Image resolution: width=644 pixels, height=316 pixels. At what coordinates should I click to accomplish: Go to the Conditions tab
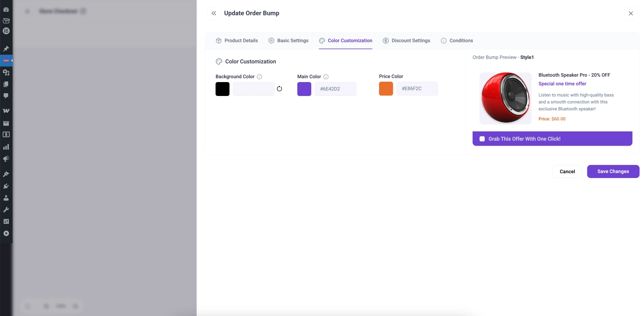pyautogui.click(x=457, y=40)
